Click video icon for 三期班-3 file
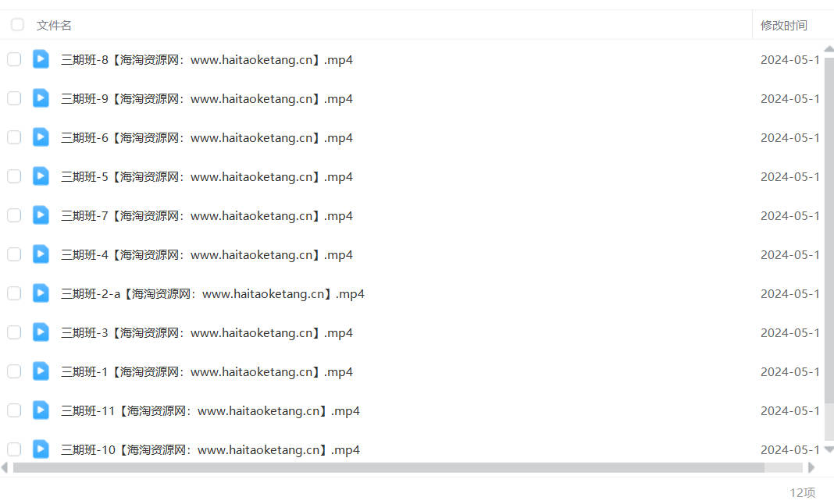 click(x=41, y=332)
